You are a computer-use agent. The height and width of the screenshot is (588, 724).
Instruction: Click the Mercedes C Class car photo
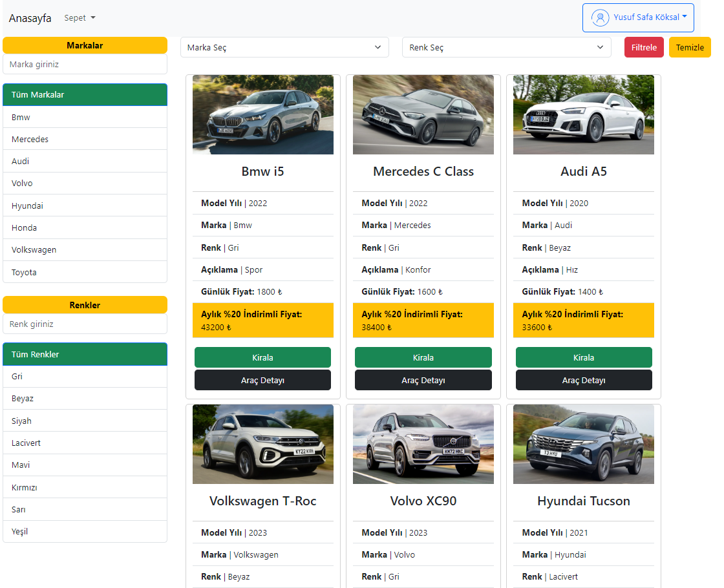tap(423, 114)
